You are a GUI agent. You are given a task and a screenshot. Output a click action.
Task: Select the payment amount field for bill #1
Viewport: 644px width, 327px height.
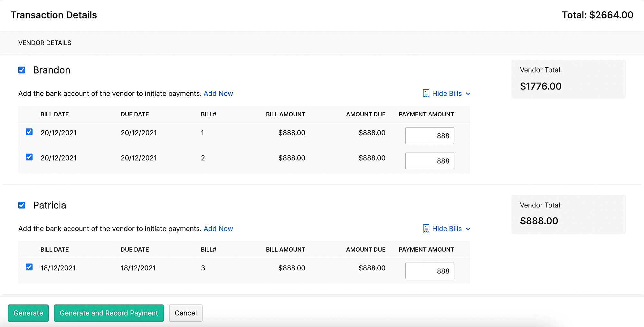pyautogui.click(x=430, y=136)
